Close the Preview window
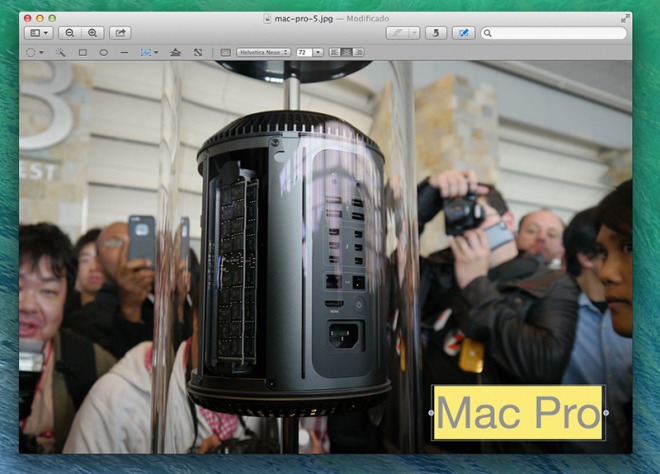This screenshot has width=660, height=474. coord(27,18)
